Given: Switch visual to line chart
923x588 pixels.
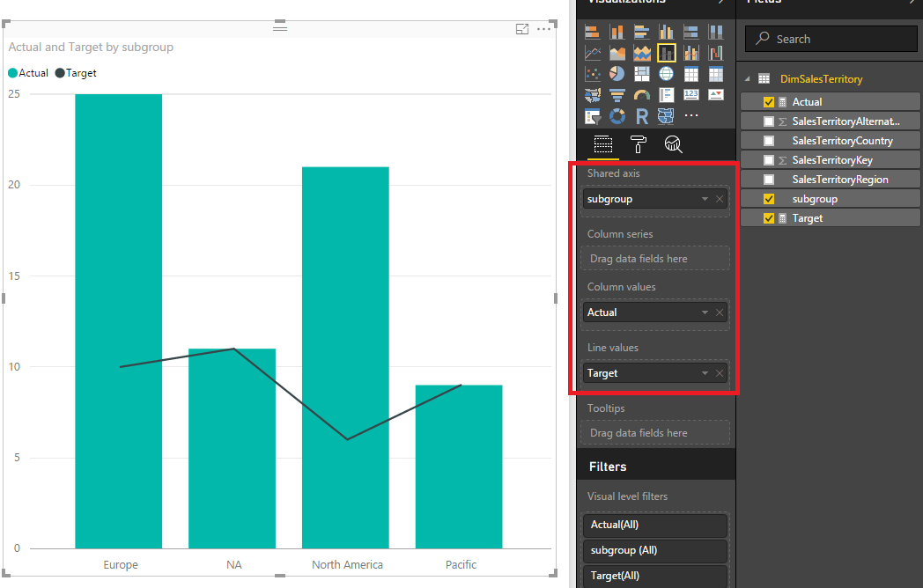Looking at the screenshot, I should tap(592, 53).
